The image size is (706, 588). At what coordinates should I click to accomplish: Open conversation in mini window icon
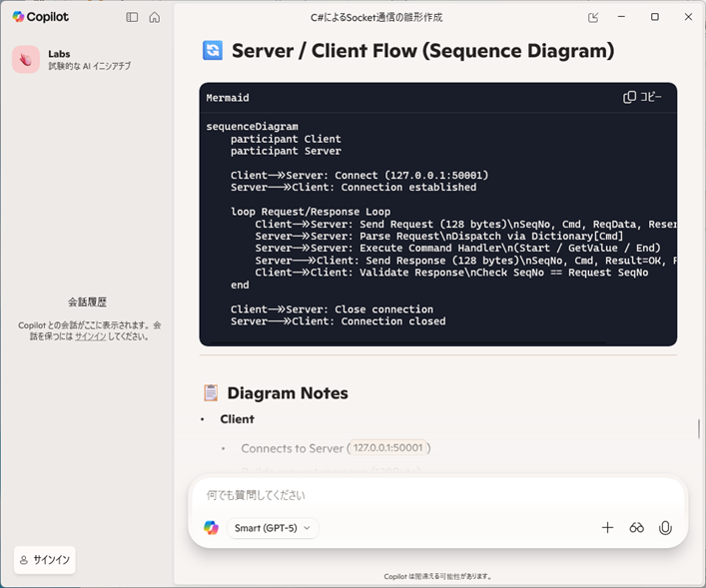[x=593, y=18]
